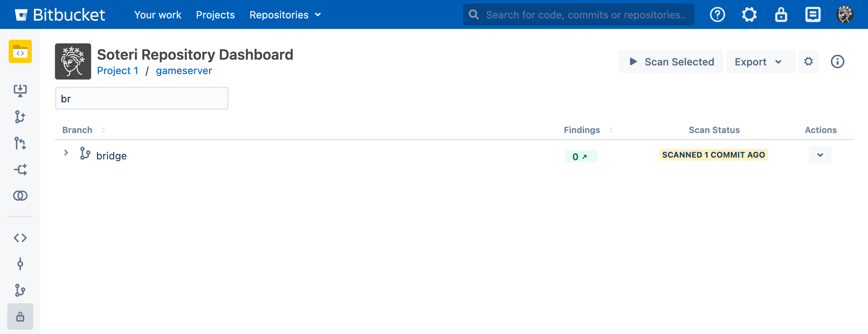Screen dimensions: 868x334
Task: Open the Administration gear in header
Action: tap(749, 15)
